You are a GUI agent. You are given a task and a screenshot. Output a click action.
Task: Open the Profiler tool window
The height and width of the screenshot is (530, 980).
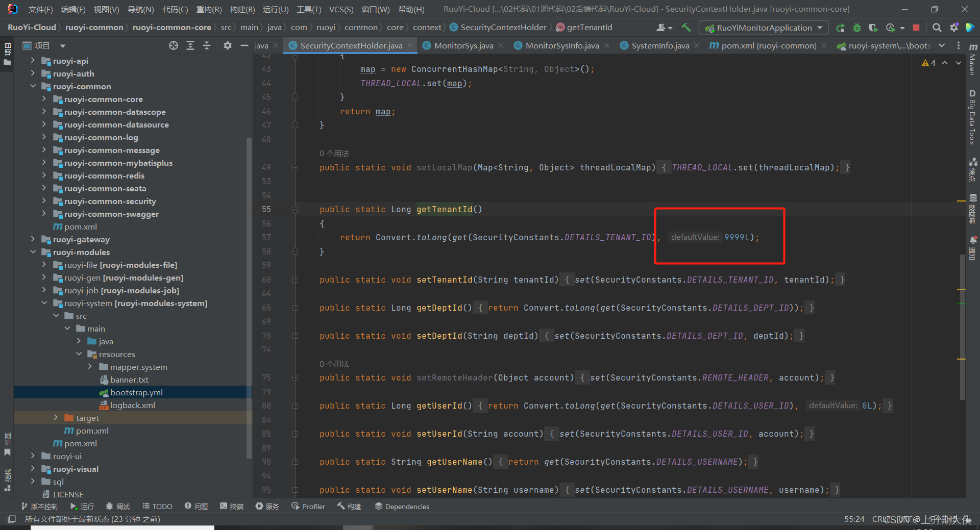[x=308, y=507]
